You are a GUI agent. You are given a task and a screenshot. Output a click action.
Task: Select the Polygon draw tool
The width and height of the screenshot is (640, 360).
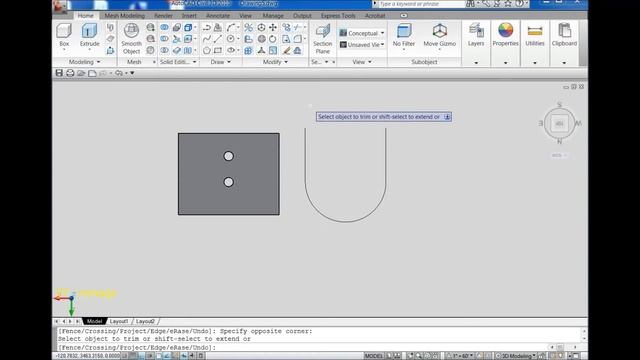207,50
